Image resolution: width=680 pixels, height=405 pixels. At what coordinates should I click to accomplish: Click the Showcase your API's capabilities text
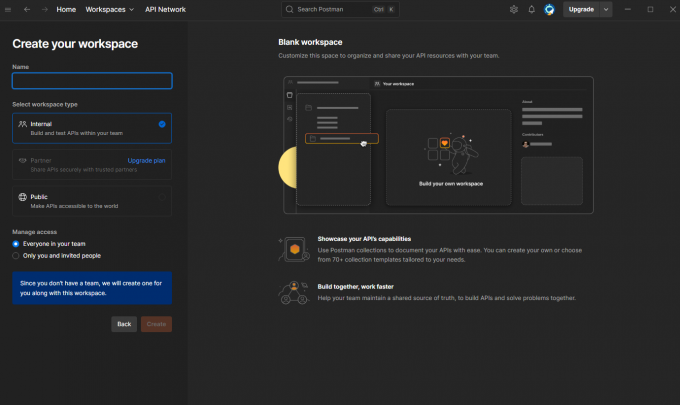(x=364, y=239)
